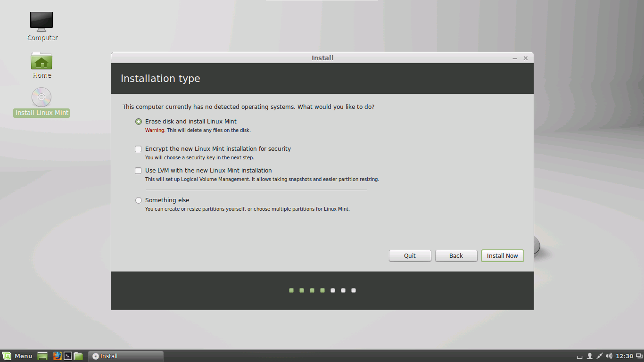Click the Install Now button

(x=502, y=255)
